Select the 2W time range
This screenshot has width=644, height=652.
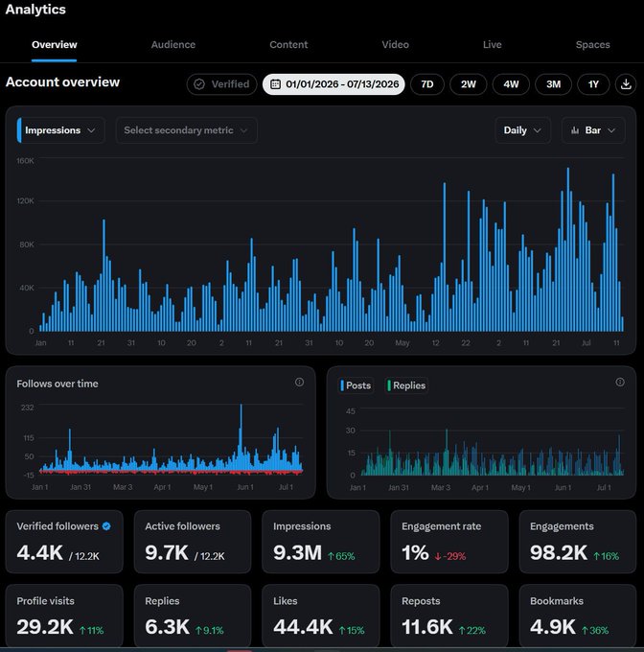[x=469, y=84]
